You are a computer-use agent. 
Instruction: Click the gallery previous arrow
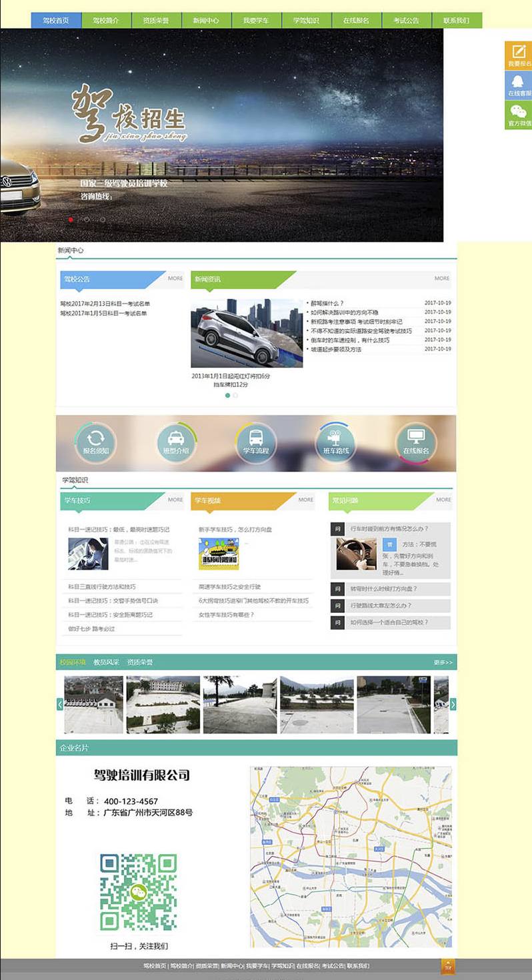click(60, 704)
